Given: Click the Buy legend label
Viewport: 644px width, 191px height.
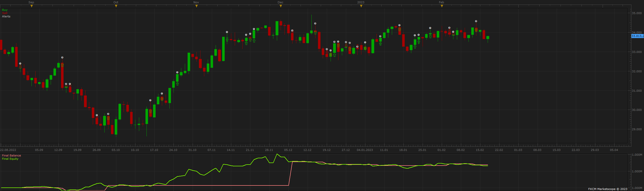Looking at the screenshot, I should (5, 10).
